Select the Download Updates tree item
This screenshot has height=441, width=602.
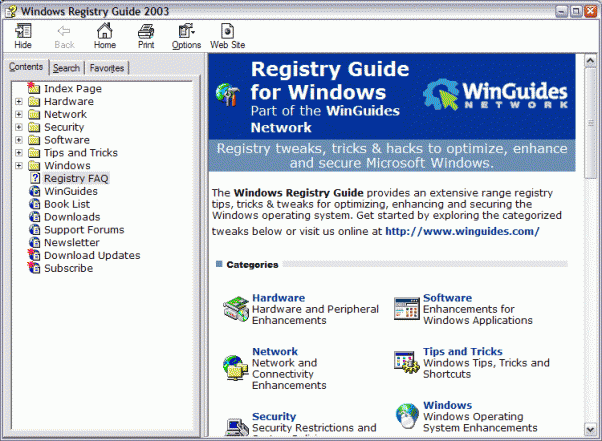(92, 255)
